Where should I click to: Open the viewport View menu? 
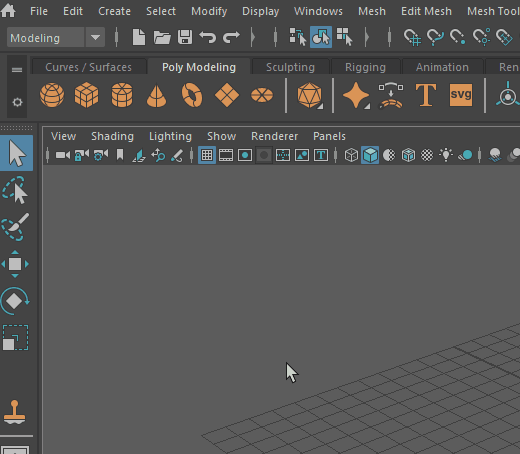(x=63, y=136)
